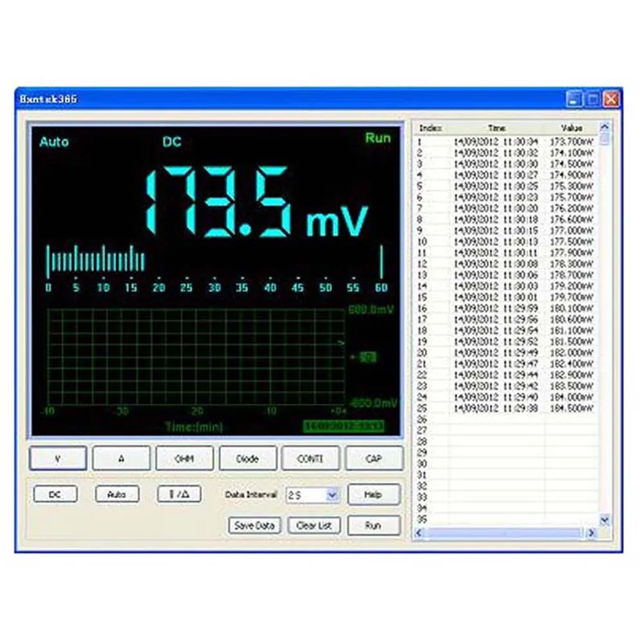
Task: Open the Help button
Action: click(374, 495)
